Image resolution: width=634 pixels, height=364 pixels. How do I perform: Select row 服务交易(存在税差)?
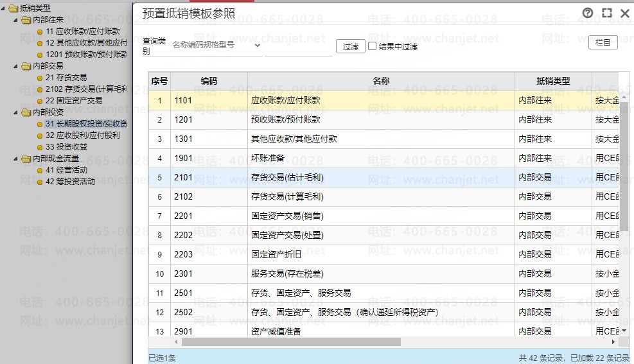(383, 274)
